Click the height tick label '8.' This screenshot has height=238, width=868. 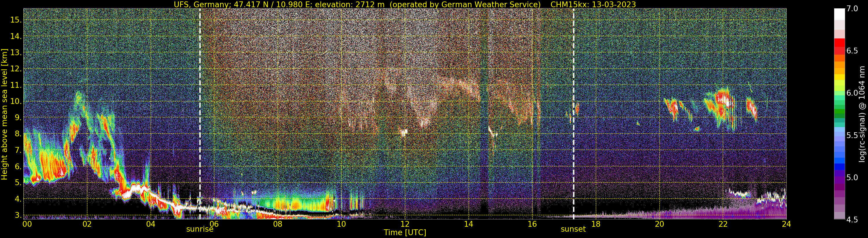[18, 134]
